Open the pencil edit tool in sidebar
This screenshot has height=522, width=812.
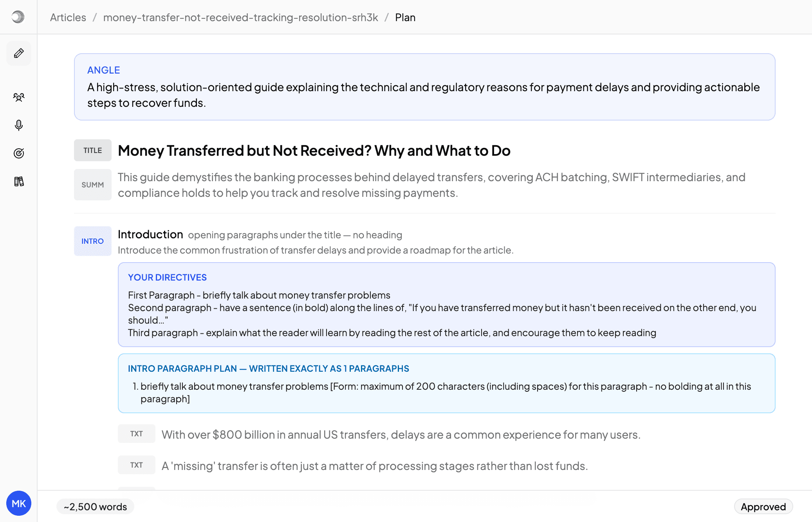[x=19, y=53]
